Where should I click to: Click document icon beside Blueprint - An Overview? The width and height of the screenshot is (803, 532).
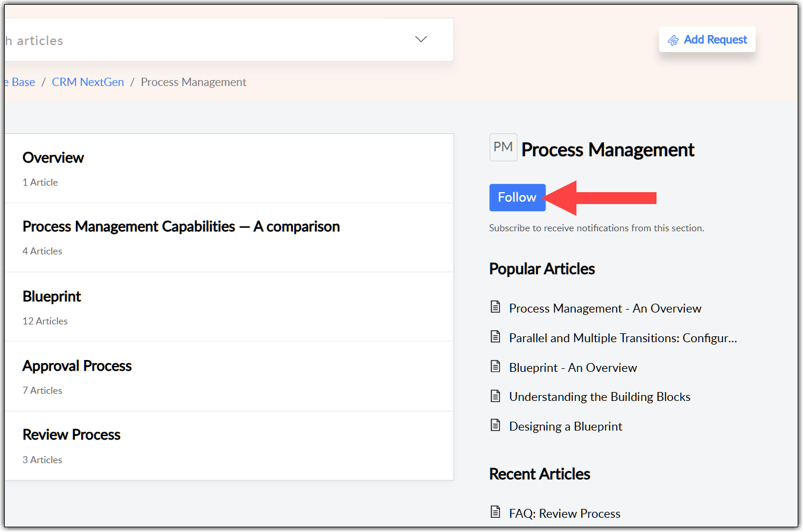pyautogui.click(x=496, y=367)
